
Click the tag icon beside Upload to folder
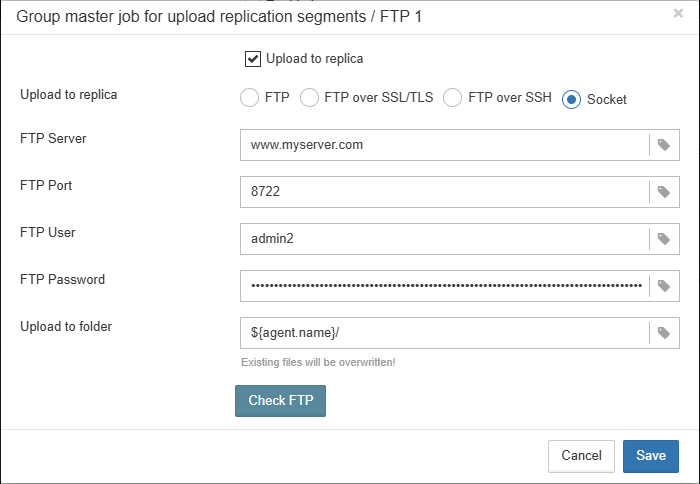pos(664,333)
